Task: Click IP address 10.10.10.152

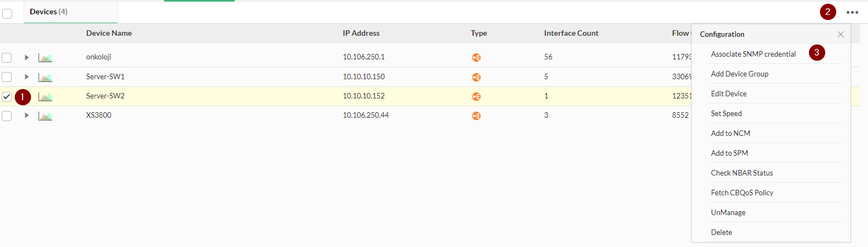Action: tap(364, 96)
